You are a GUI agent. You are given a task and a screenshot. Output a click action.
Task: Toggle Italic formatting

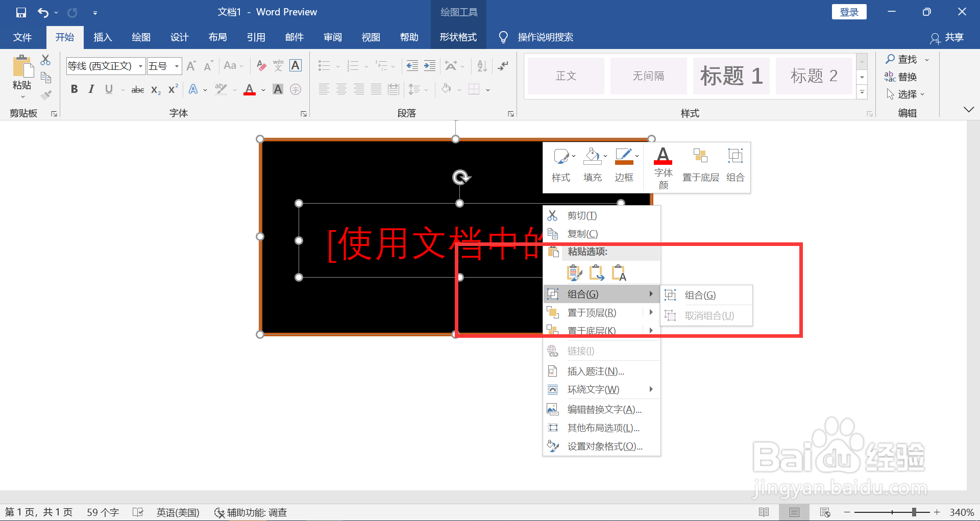point(91,89)
